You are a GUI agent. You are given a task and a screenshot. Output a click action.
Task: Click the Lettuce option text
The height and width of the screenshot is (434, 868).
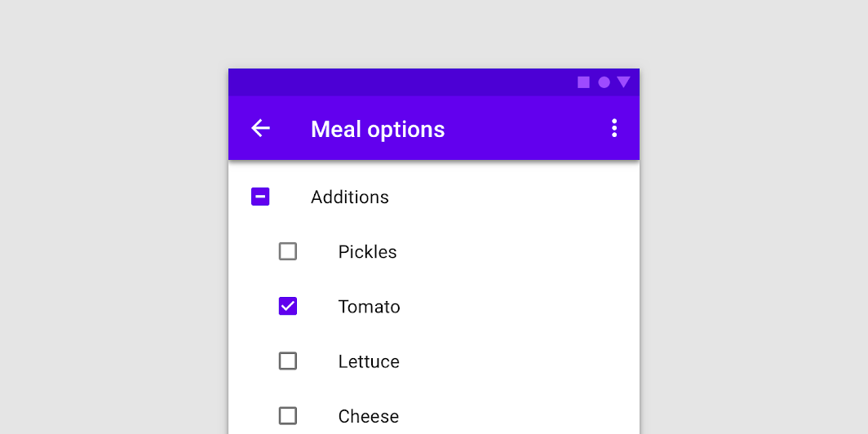(369, 361)
